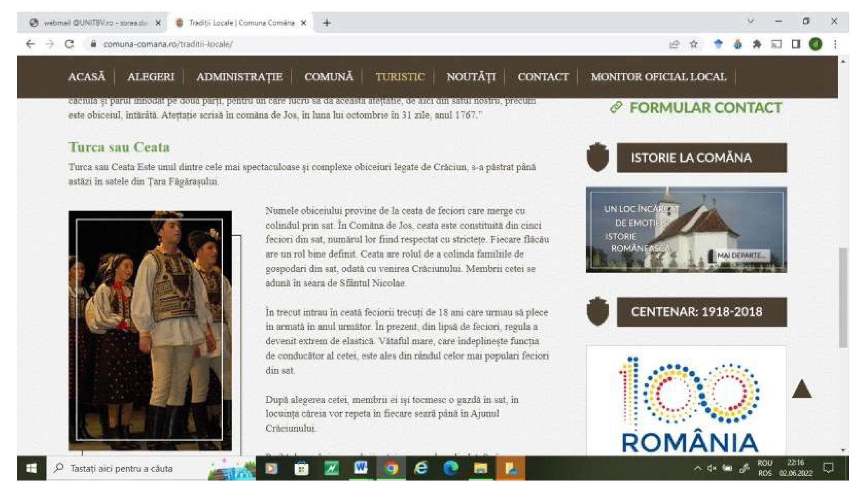The height and width of the screenshot is (501, 868).
Task: Open Chrome side panel icon
Action: coord(796,44)
